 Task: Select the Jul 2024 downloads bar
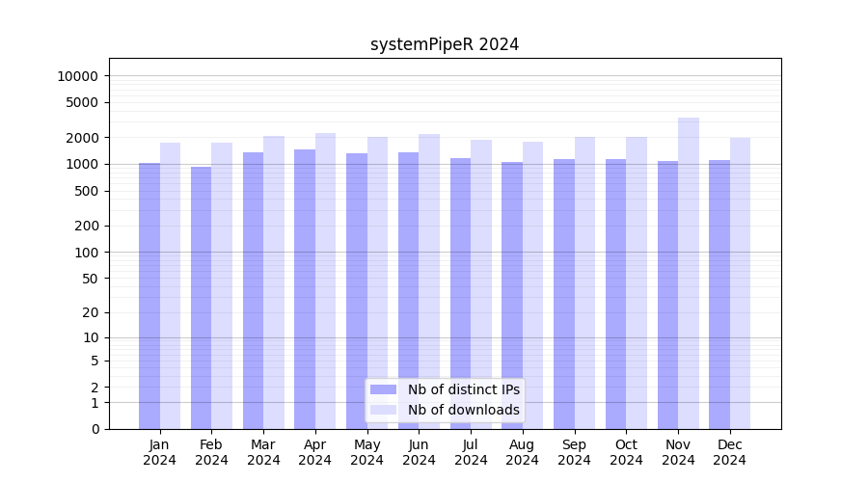(x=481, y=284)
